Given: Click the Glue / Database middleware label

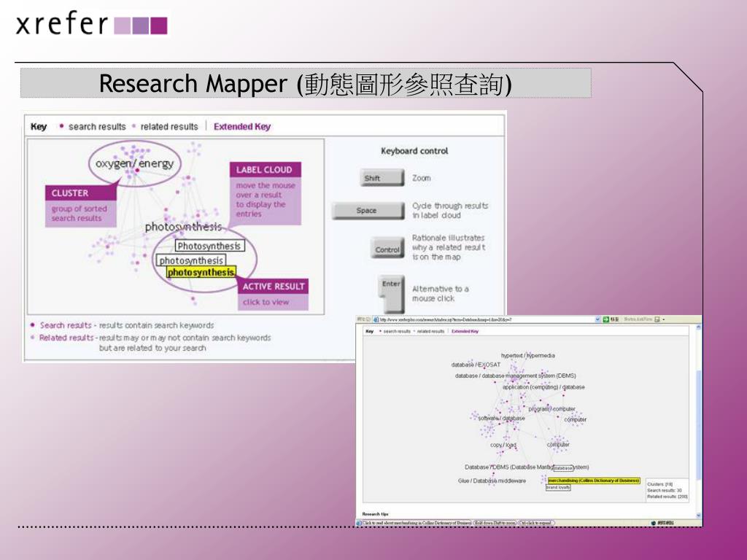Looking at the screenshot, I should (492, 481).
